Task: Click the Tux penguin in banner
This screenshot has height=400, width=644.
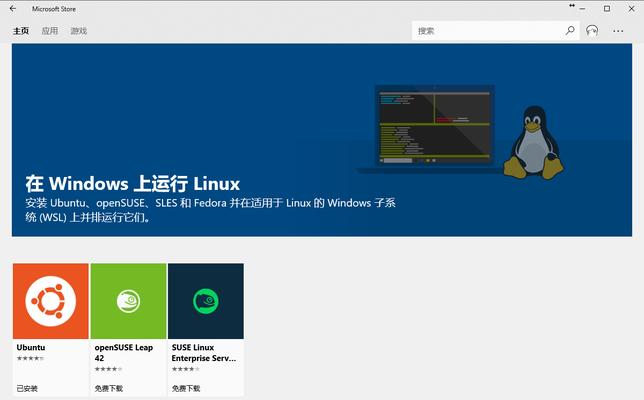Action: click(x=534, y=142)
